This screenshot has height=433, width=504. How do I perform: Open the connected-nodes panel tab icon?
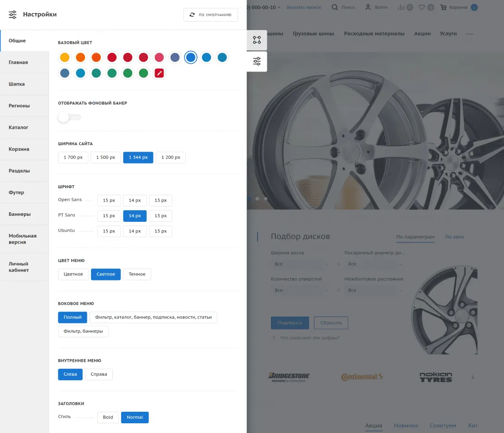coord(257,40)
